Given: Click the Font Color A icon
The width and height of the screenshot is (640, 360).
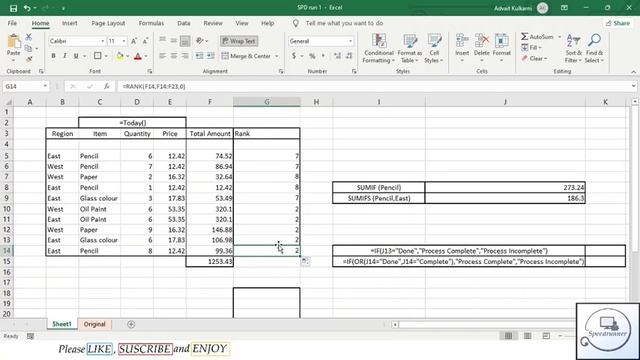Looking at the screenshot, I should (x=138, y=56).
